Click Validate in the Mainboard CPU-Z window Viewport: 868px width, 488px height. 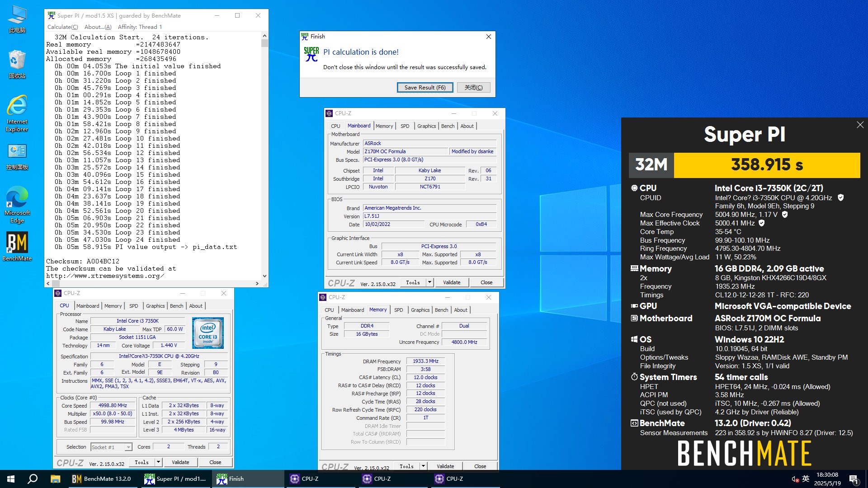(452, 282)
